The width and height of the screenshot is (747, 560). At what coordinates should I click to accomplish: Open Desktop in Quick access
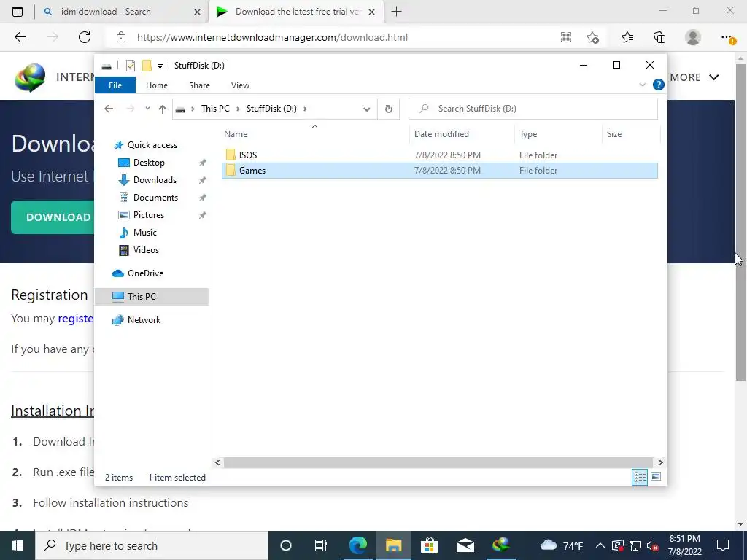149,163
